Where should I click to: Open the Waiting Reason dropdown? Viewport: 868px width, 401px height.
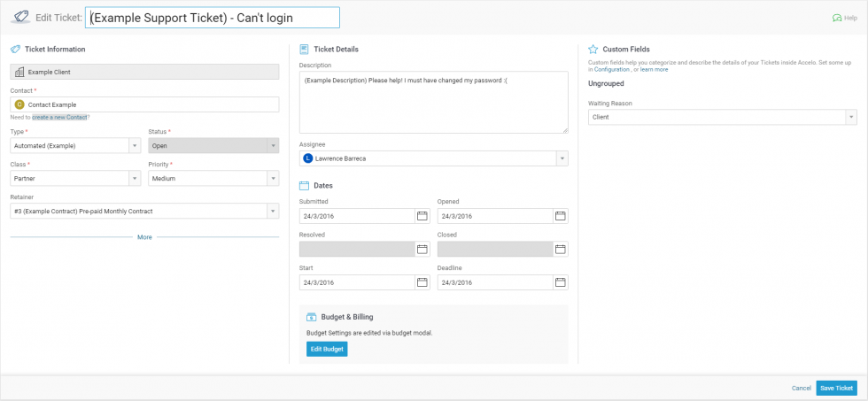coord(723,117)
